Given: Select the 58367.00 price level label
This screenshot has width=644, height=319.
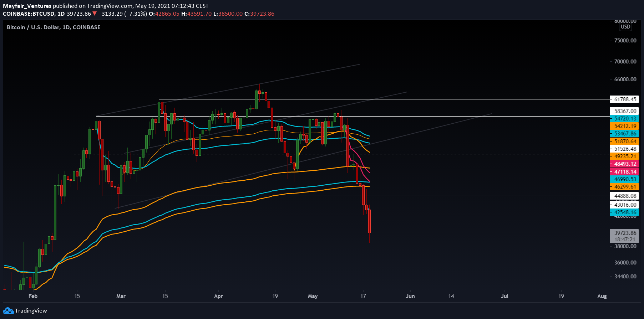Looking at the screenshot, I should point(624,111).
